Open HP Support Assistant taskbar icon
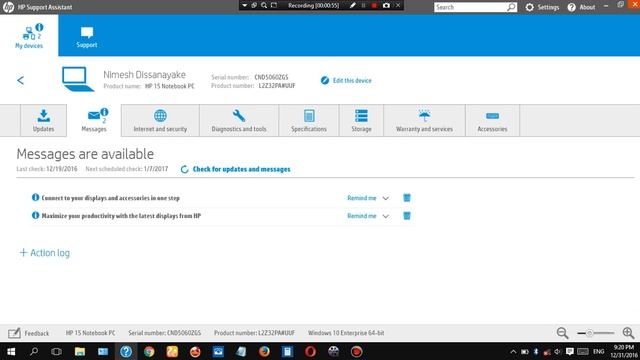The image size is (640, 360). coord(126,351)
